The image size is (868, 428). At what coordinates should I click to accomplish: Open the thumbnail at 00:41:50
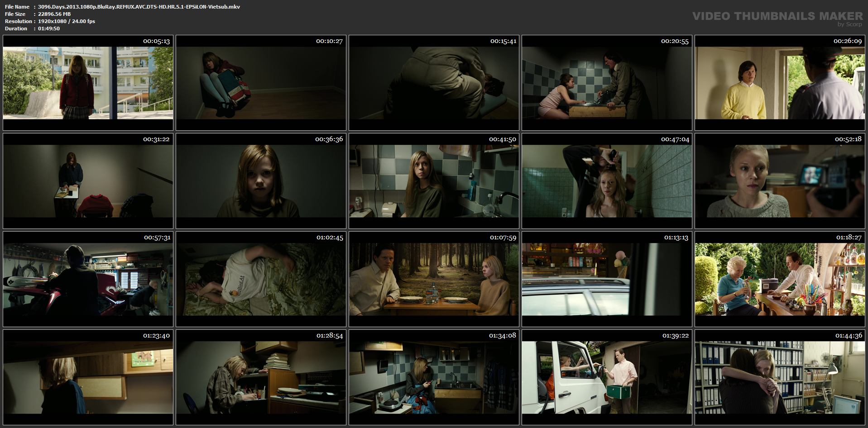434,181
